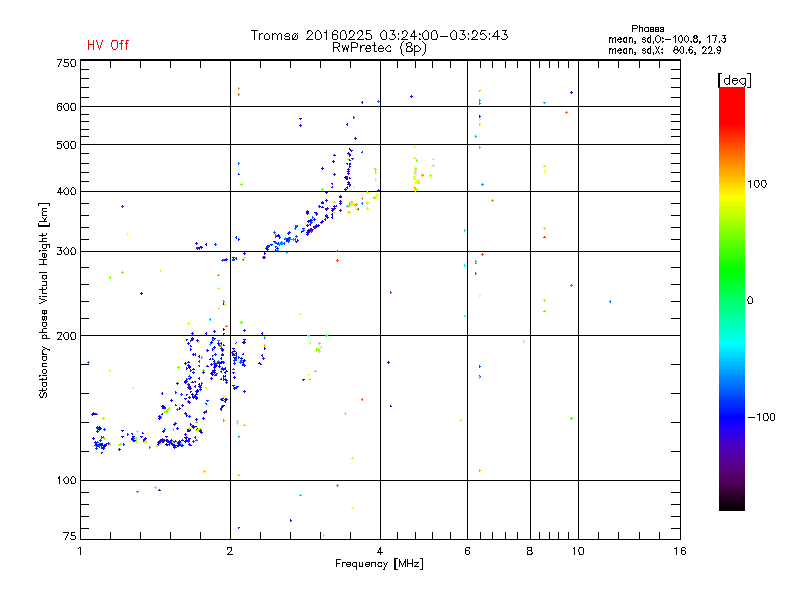Click the Stationary phase Virtual Height axis label
Viewport: 800px width, 600px height.
[x=44, y=300]
